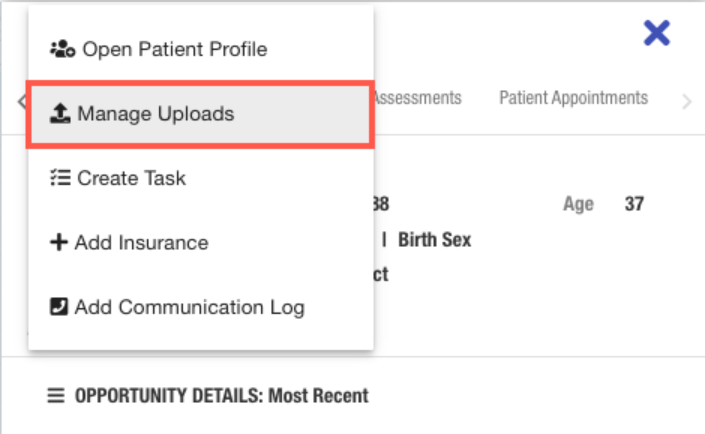Select Open Patient Profile from the menu
This screenshot has height=434, width=705.
pos(174,49)
